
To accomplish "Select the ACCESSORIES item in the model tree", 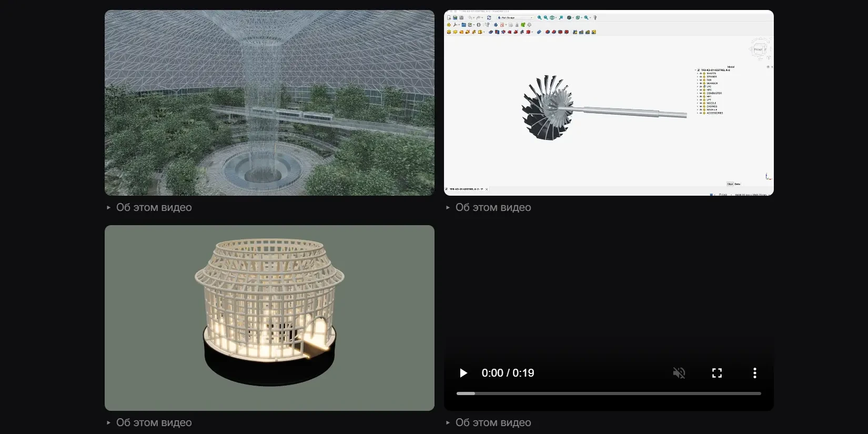I will [714, 113].
